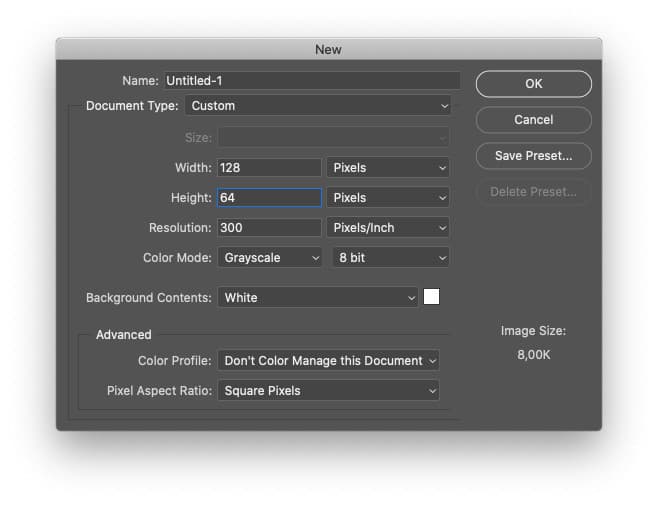Screen dimensions: 658x505
Task: Open the Width units dropdown
Action: [x=388, y=168]
